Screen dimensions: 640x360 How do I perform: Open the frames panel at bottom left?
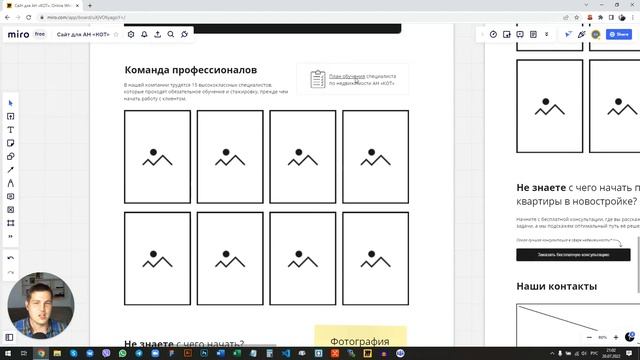9,338
